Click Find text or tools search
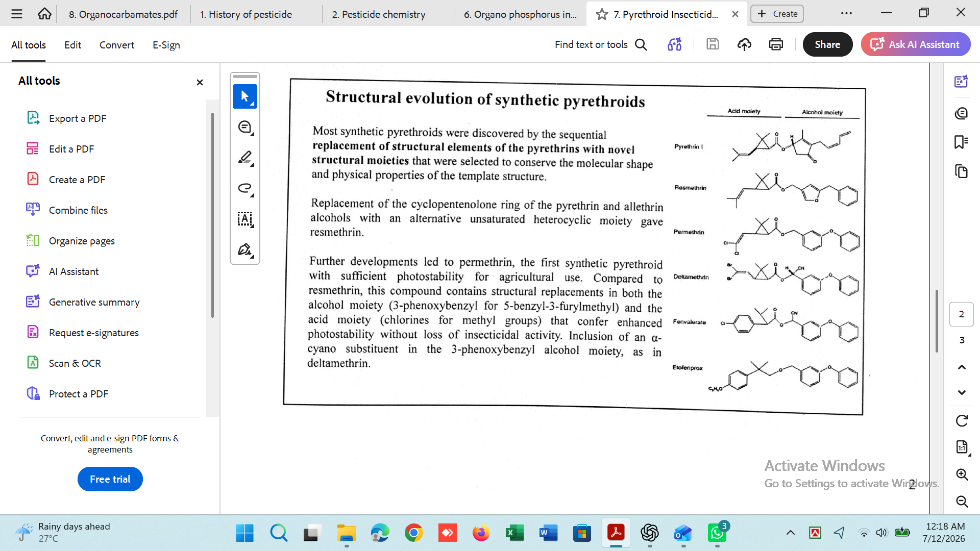Image resolution: width=980 pixels, height=551 pixels. 601,44
